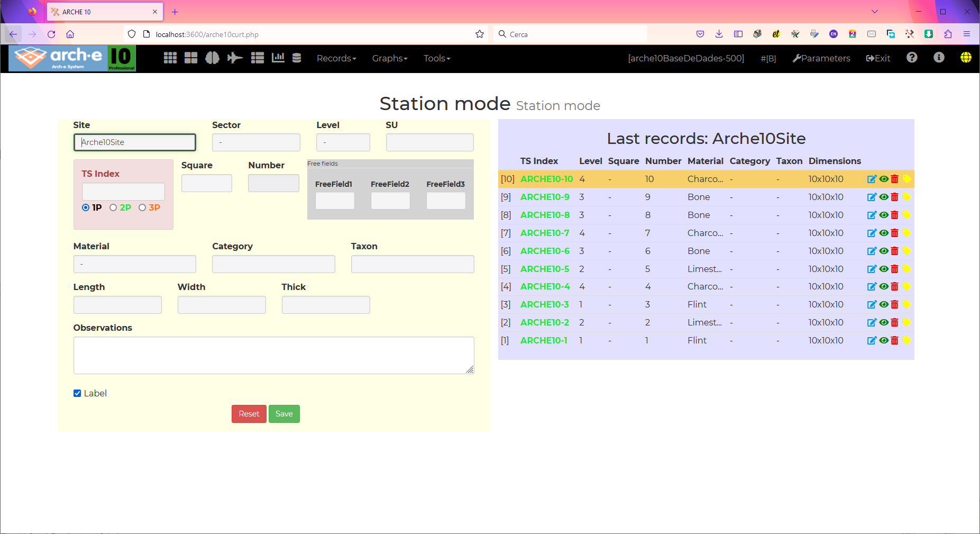Select the 2P radio option
980x534 pixels.
point(113,207)
